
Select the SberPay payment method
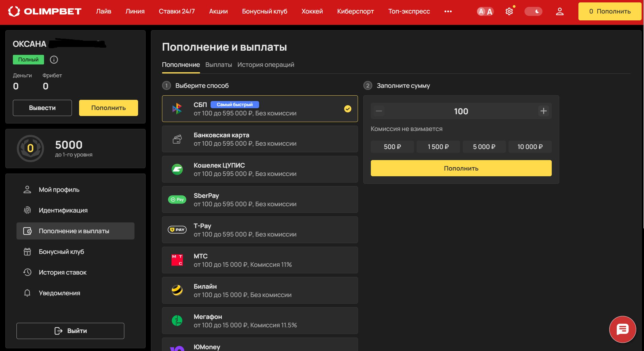click(x=260, y=200)
